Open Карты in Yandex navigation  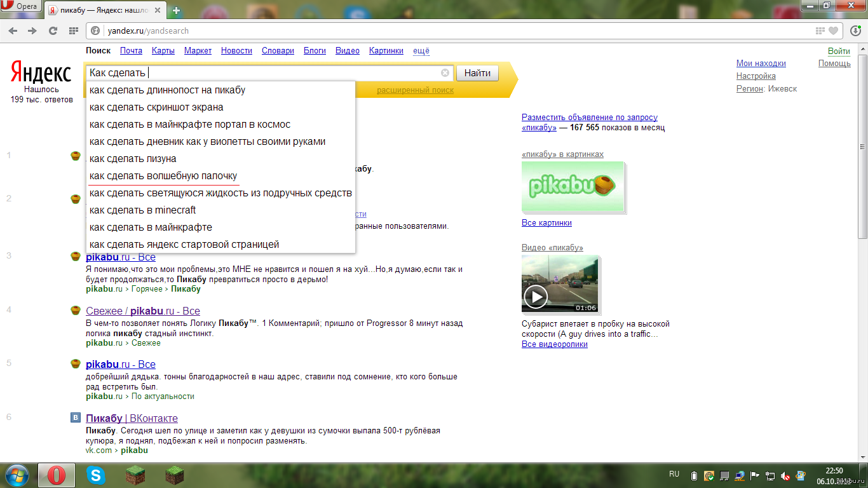coord(163,51)
